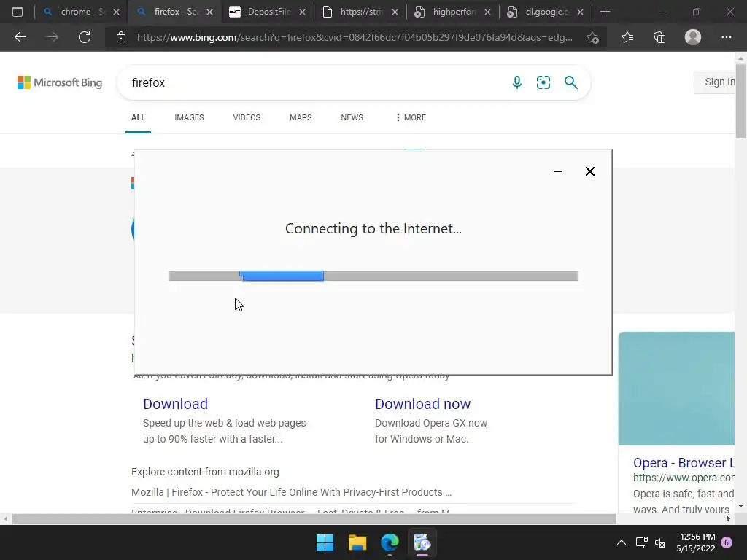747x560 pixels.
Task: Select the MAPS search category
Action: point(301,117)
